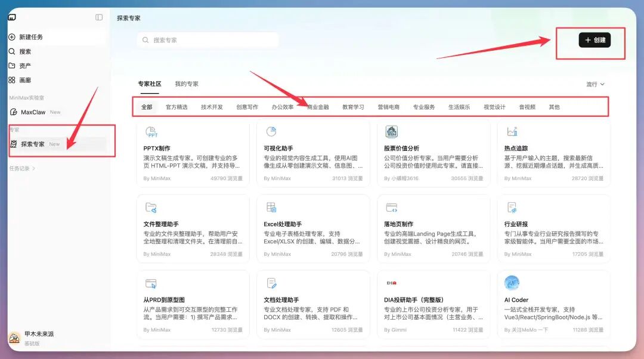Click the 资产 assets folder icon
The image size is (644, 359).
[13, 66]
